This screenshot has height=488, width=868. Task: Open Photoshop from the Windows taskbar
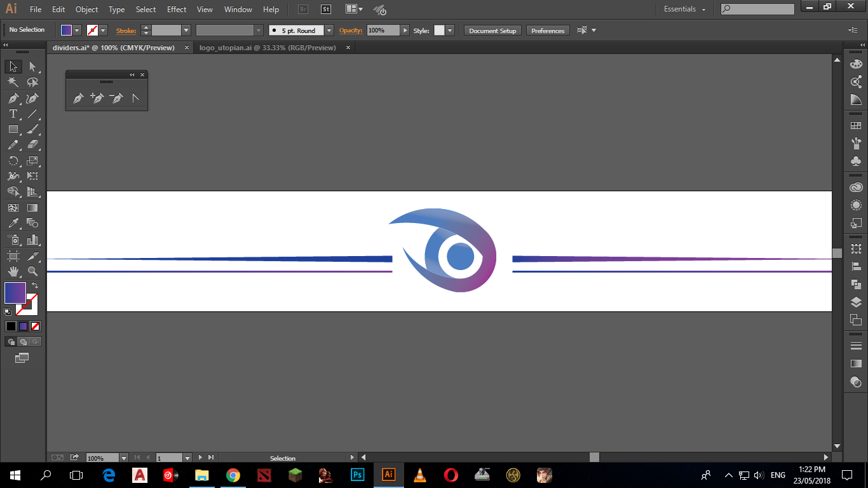[358, 475]
